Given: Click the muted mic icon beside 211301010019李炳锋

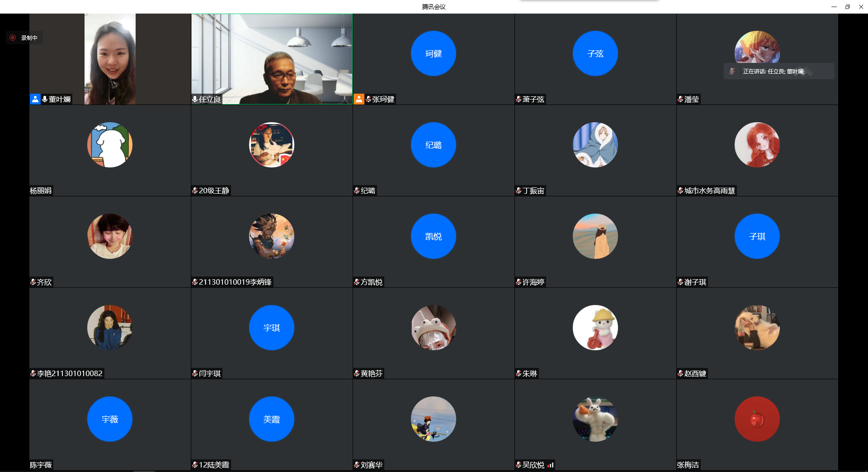Looking at the screenshot, I should coord(195,282).
